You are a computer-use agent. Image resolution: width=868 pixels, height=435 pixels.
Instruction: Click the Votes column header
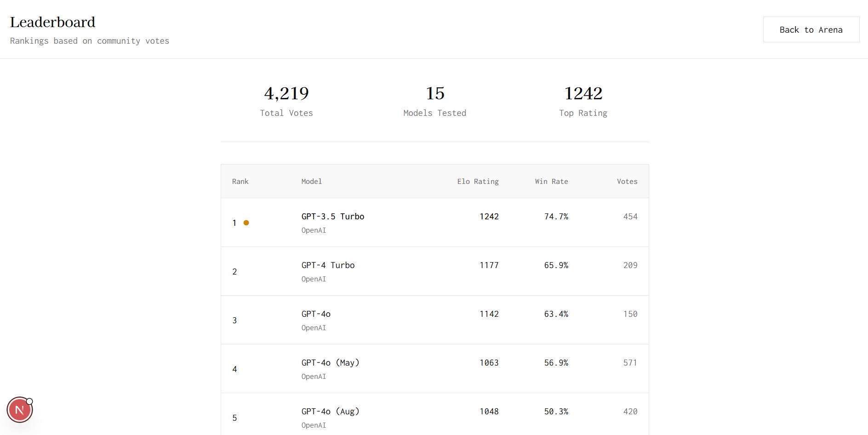pos(627,182)
